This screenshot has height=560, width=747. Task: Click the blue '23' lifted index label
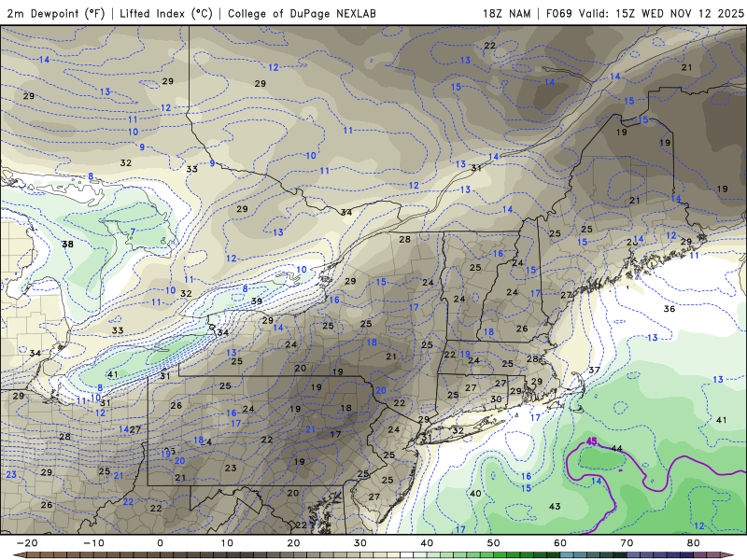[11, 474]
